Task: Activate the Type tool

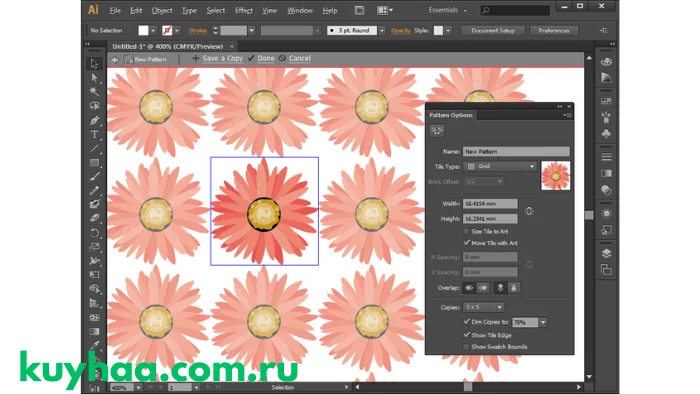Action: 94,134
